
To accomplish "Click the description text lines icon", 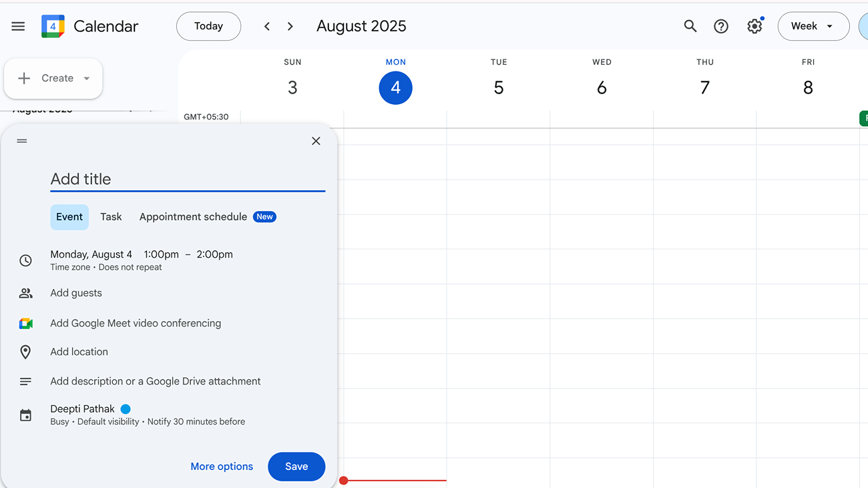I will click(x=25, y=381).
